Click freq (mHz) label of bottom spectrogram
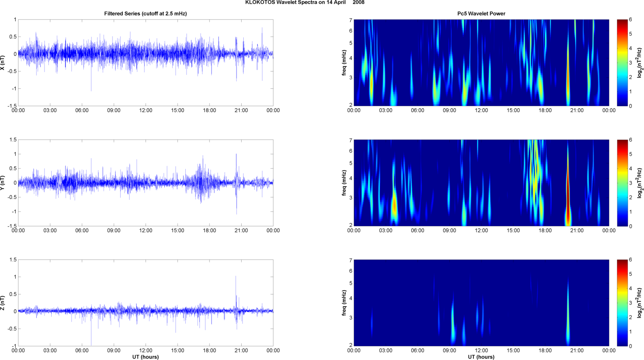The width and height of the screenshot is (644, 360). click(x=344, y=303)
